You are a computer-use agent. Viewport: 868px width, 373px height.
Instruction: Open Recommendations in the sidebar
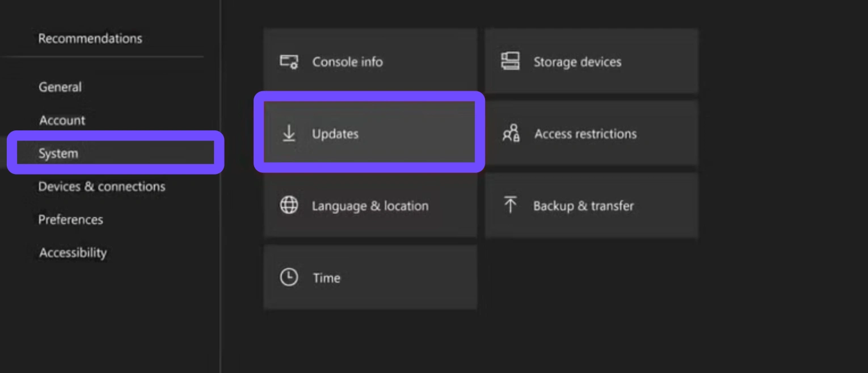coord(90,39)
